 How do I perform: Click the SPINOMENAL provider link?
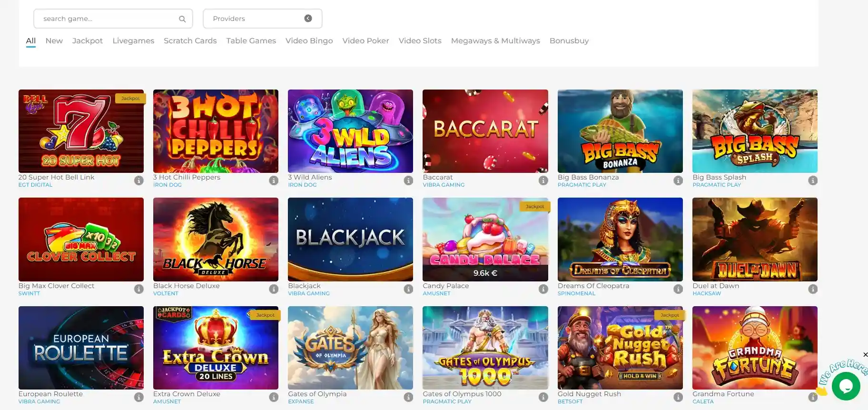(576, 293)
